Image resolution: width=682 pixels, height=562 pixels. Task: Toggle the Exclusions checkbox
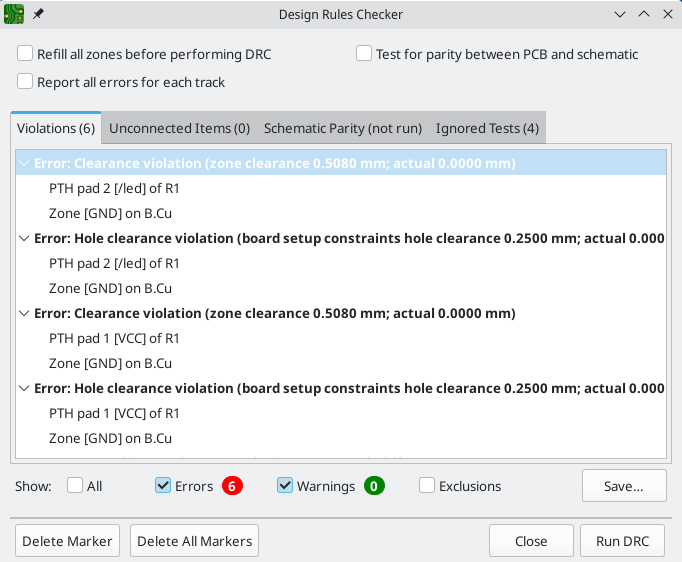(x=427, y=486)
